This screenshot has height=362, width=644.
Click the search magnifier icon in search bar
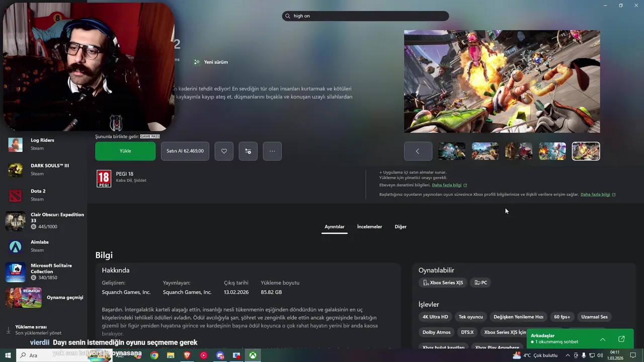point(288,16)
